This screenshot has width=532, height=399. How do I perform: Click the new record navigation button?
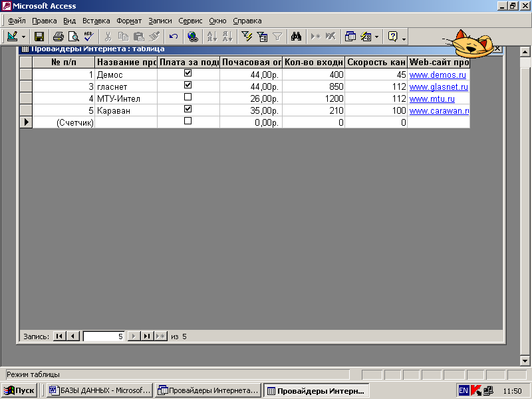pos(160,336)
